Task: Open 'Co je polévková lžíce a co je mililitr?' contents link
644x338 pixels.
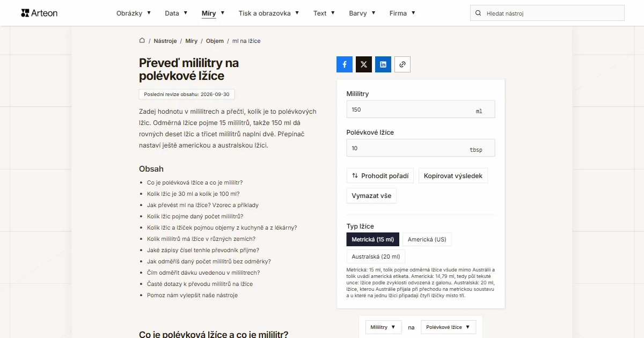Action: pos(195,182)
